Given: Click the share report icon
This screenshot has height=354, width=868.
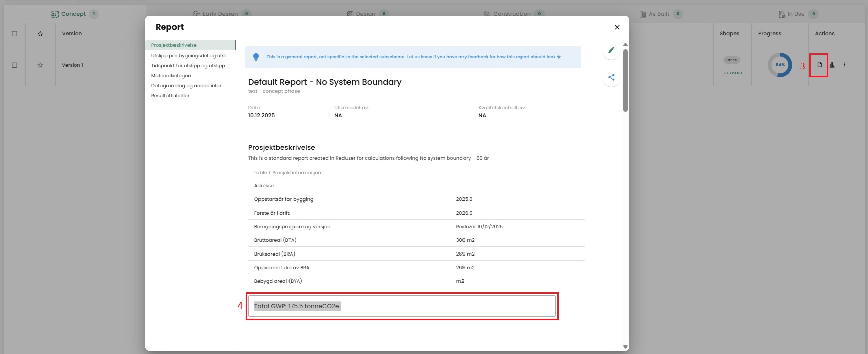Looking at the screenshot, I should (611, 77).
